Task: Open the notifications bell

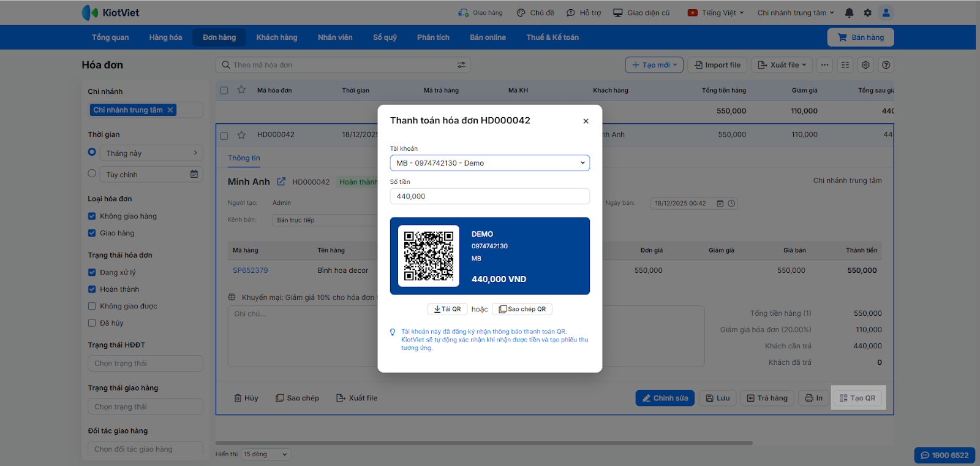Action: [849, 12]
